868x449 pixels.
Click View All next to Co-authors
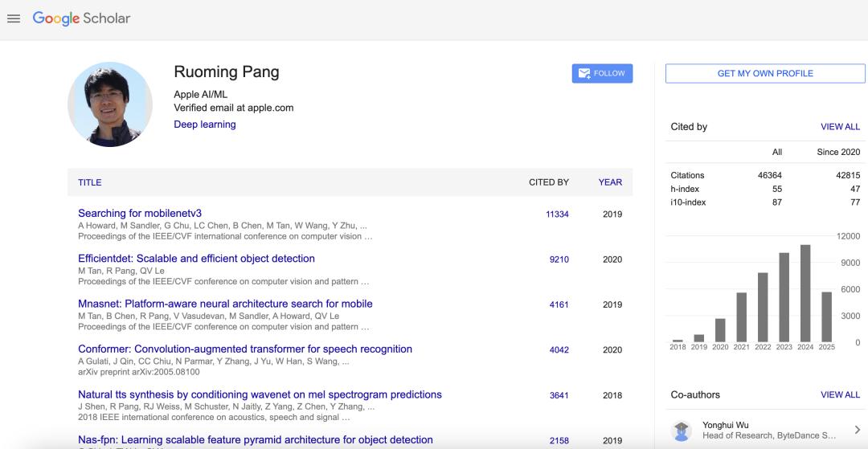tap(841, 395)
